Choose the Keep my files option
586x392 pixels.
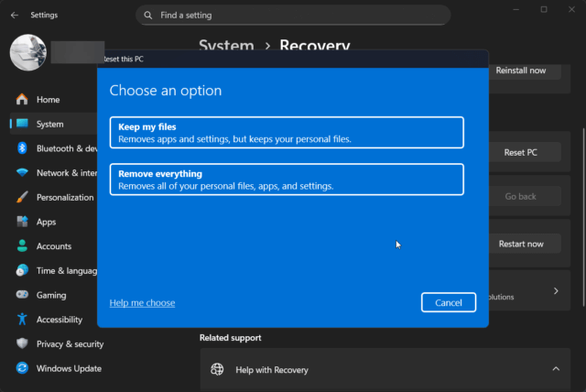pyautogui.click(x=287, y=133)
